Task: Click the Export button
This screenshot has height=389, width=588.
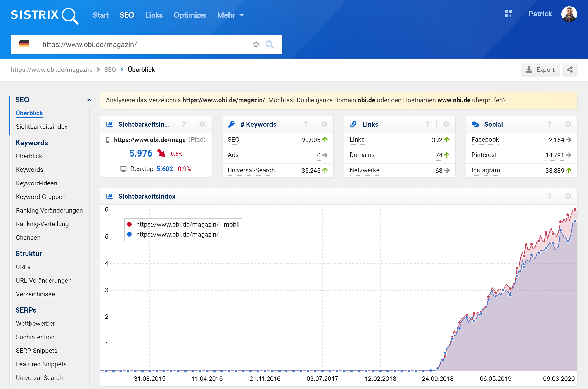Action: (x=540, y=70)
